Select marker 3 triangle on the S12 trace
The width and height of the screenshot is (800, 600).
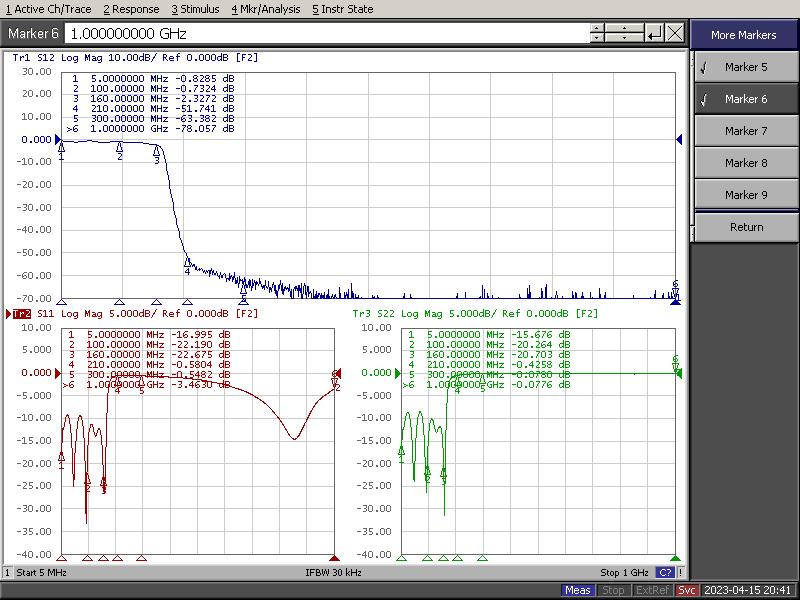tap(157, 151)
